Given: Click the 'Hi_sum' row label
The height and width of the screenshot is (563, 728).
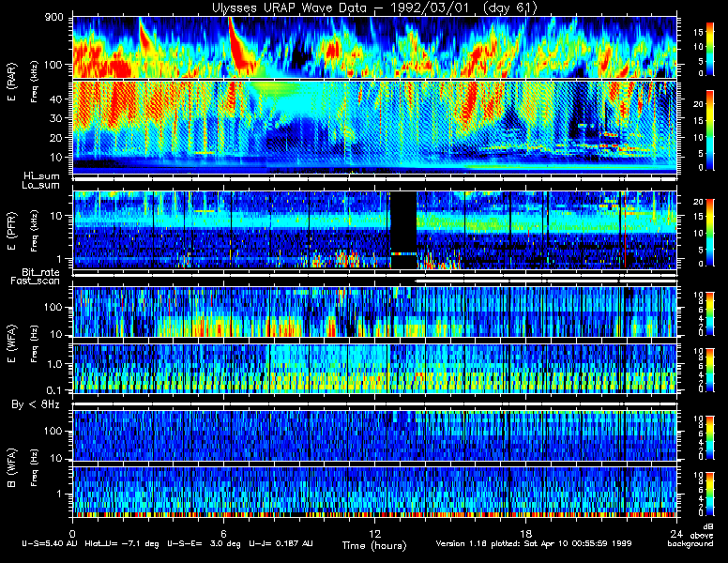Looking at the screenshot, I should pyautogui.click(x=39, y=175).
